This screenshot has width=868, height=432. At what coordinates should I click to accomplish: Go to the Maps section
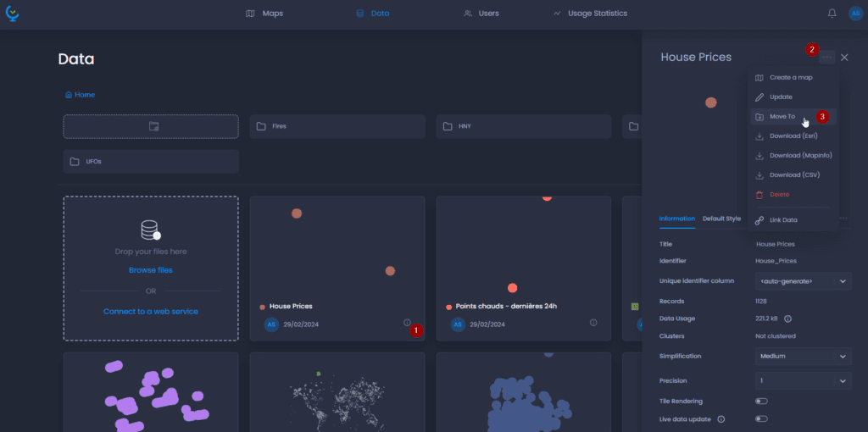(264, 14)
